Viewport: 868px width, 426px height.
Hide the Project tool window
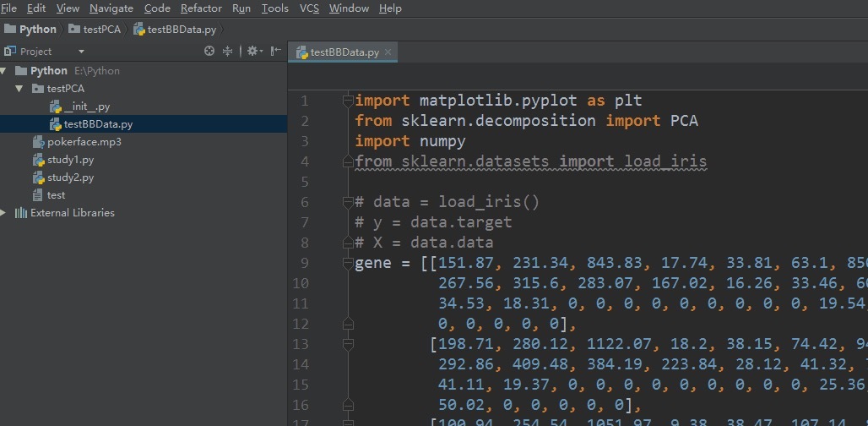coord(275,52)
